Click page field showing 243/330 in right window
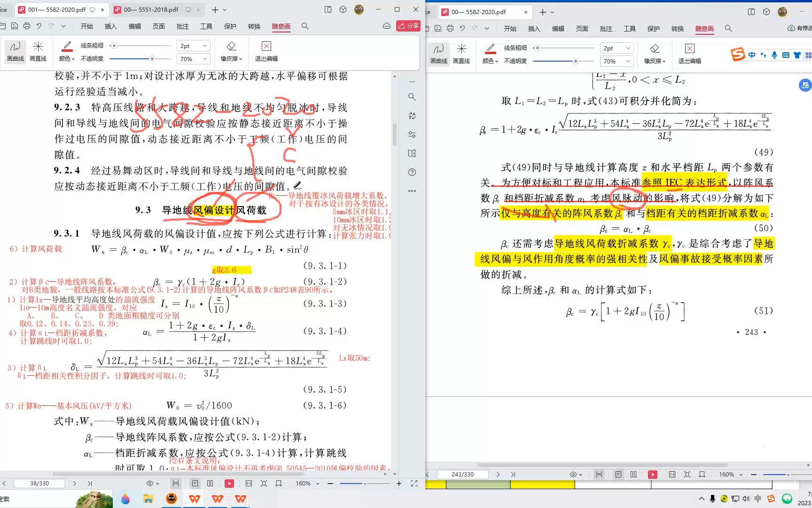The width and height of the screenshot is (812, 508). [x=462, y=474]
